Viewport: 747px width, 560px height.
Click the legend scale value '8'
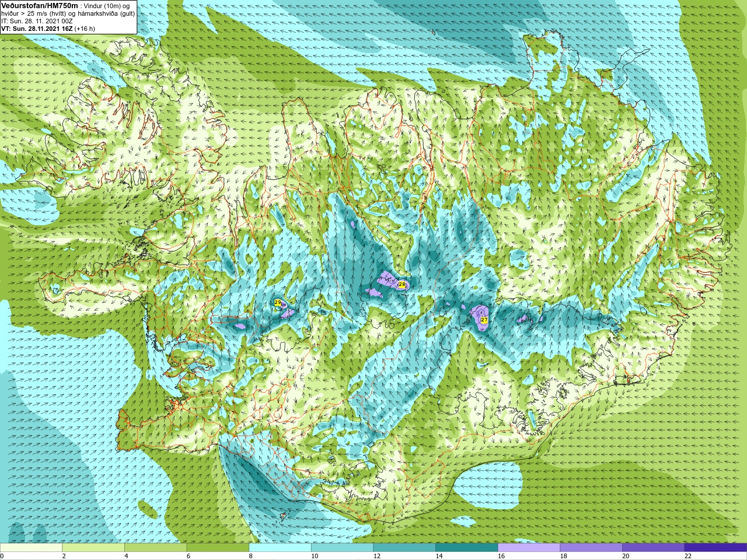point(251,556)
